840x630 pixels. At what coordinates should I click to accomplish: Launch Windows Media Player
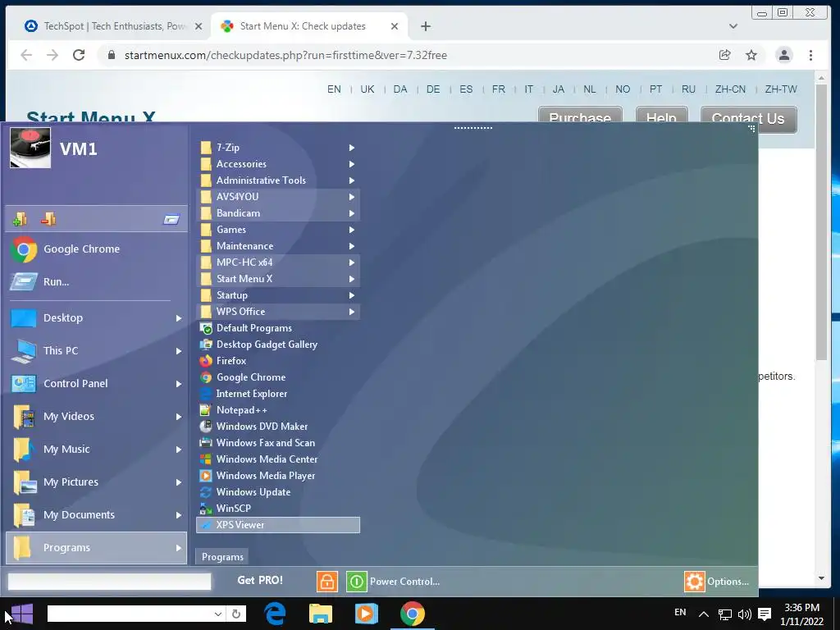[x=278, y=476]
